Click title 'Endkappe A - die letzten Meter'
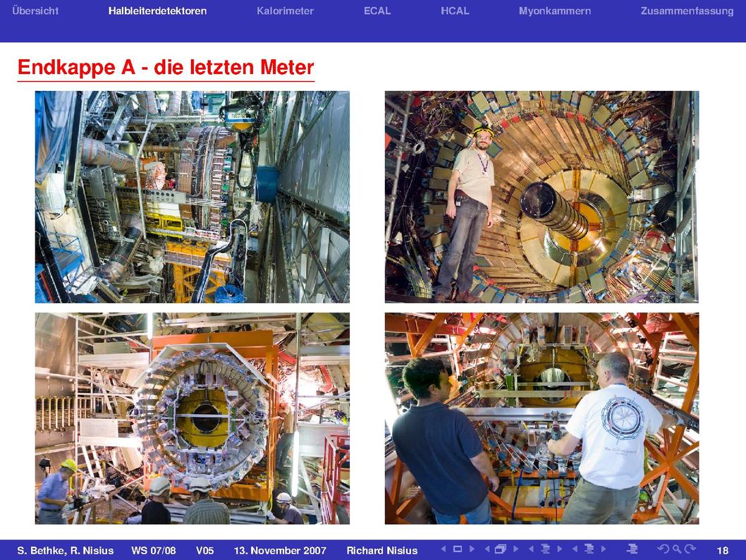Image resolution: width=746 pixels, height=560 pixels. tap(166, 67)
